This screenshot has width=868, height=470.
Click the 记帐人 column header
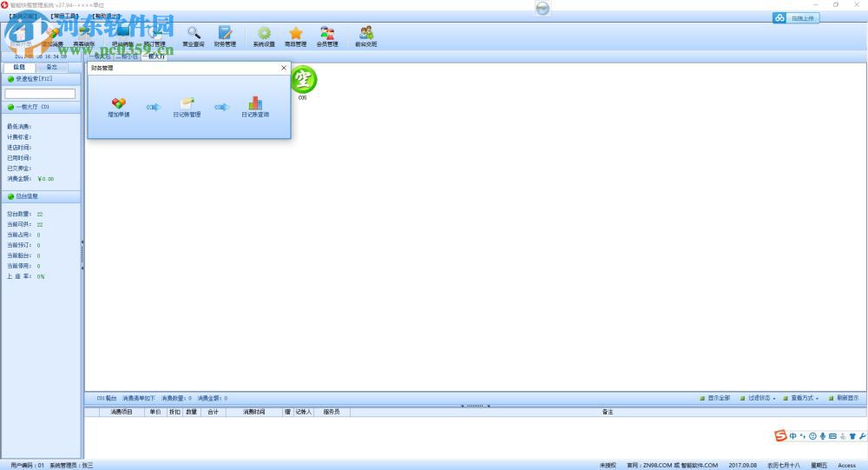click(303, 412)
